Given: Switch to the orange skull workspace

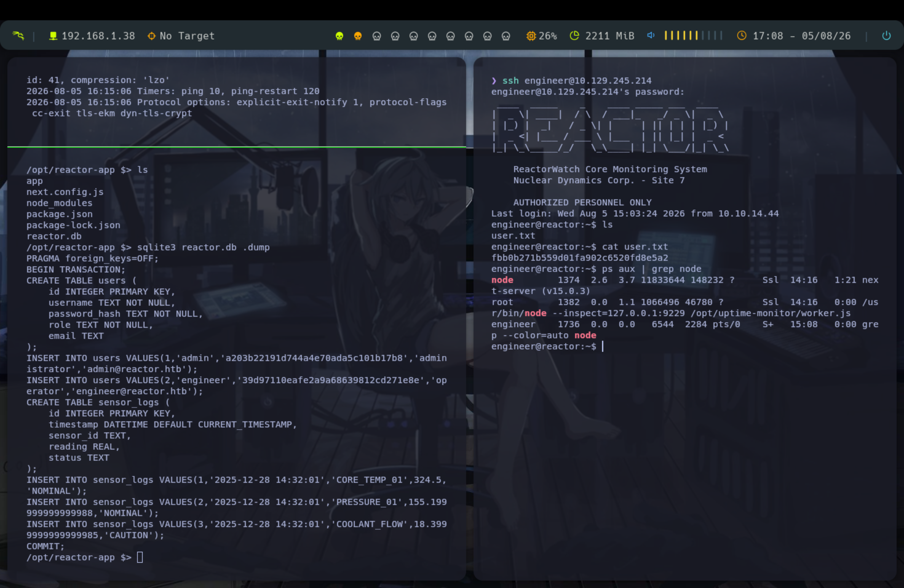Looking at the screenshot, I should point(358,36).
